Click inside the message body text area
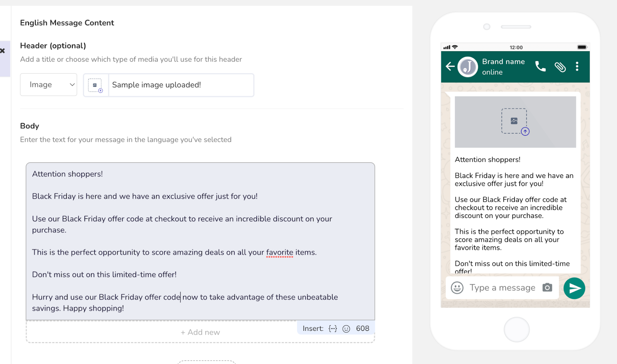The height and width of the screenshot is (364, 617). click(x=201, y=242)
